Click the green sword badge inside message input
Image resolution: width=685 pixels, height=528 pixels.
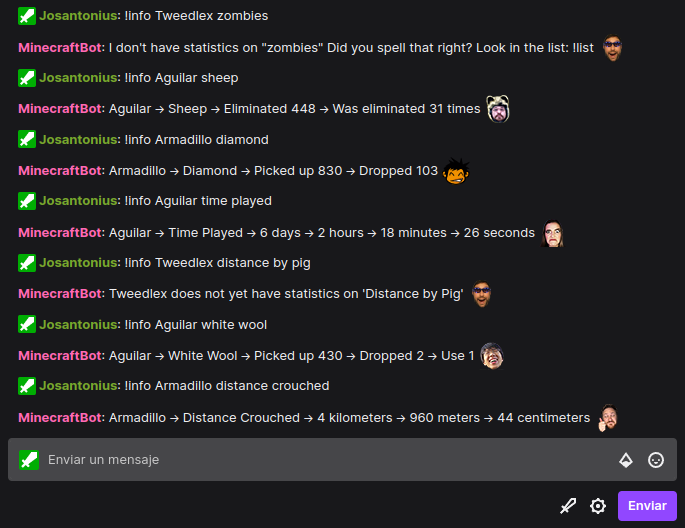(29, 460)
